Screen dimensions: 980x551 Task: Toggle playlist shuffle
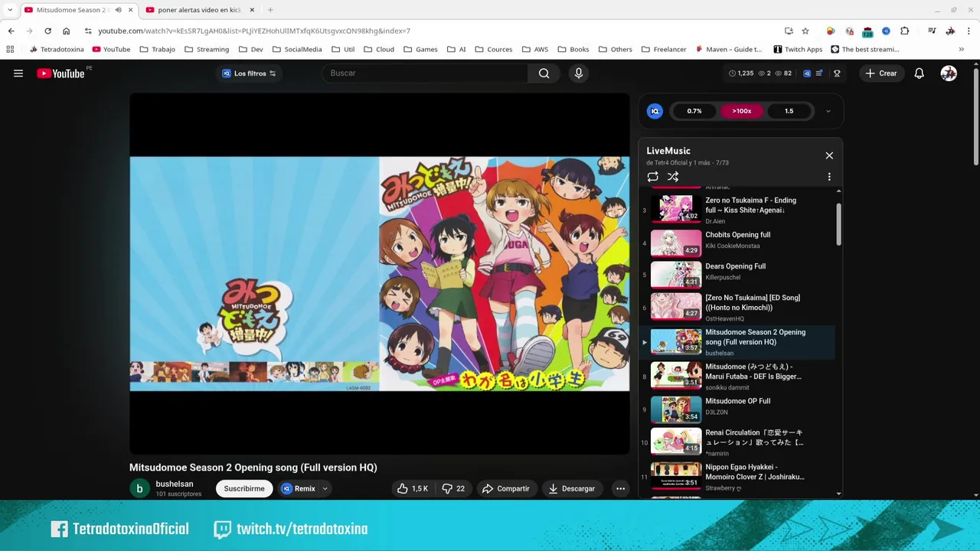(673, 177)
